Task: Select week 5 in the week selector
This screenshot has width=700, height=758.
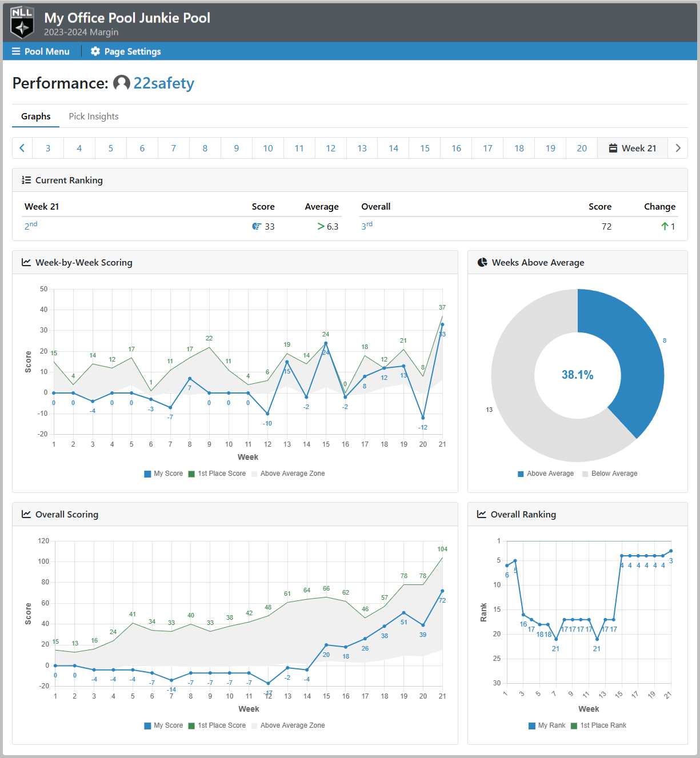Action: coord(111,148)
